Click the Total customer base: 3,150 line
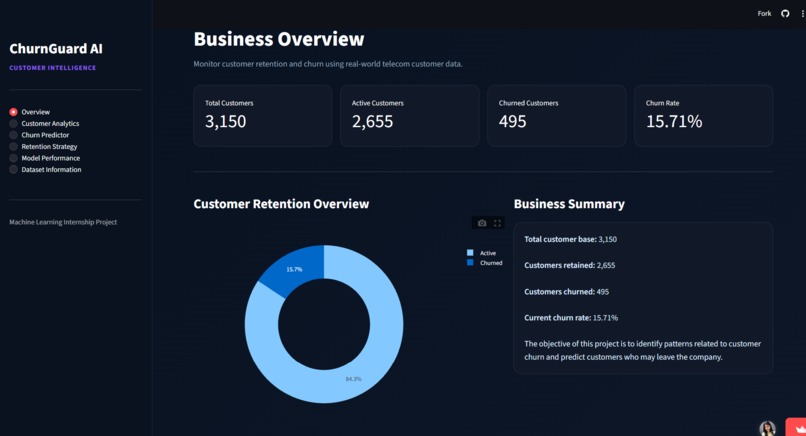Screen dimensions: 806x436 pyautogui.click(x=571, y=239)
